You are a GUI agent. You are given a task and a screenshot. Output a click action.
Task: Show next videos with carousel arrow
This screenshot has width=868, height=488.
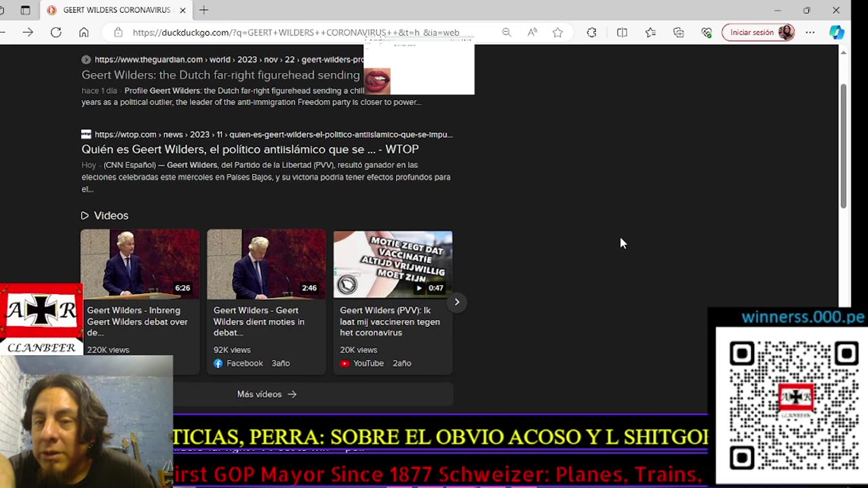coord(457,302)
